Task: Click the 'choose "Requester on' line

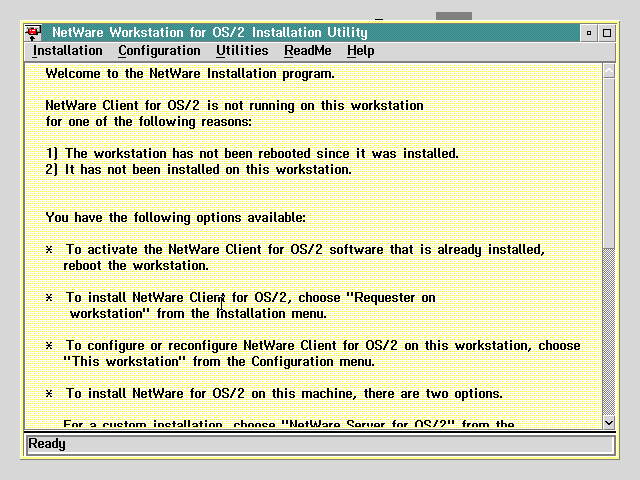Action: [x=240, y=298]
